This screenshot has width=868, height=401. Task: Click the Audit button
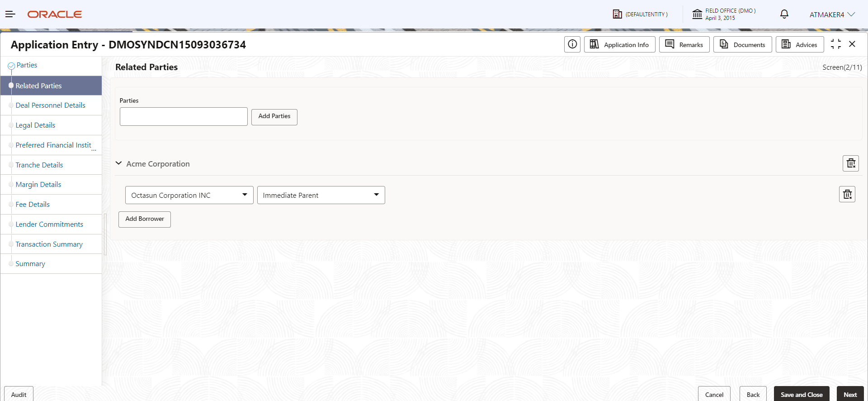pos(19,394)
